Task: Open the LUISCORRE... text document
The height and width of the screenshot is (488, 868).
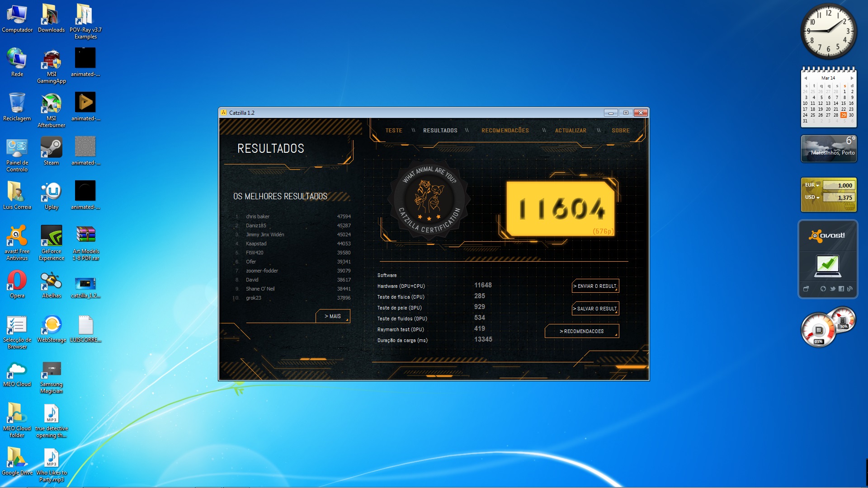Action: coord(85,328)
